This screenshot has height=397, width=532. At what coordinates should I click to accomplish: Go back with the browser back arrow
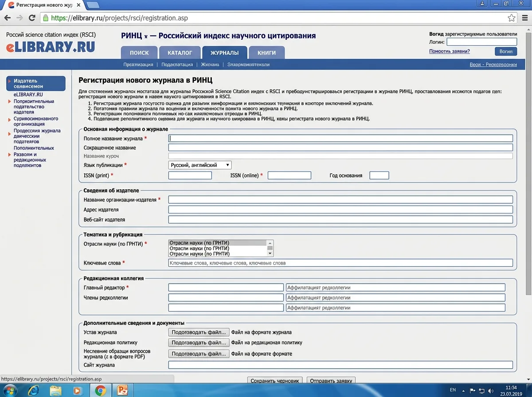click(x=8, y=18)
